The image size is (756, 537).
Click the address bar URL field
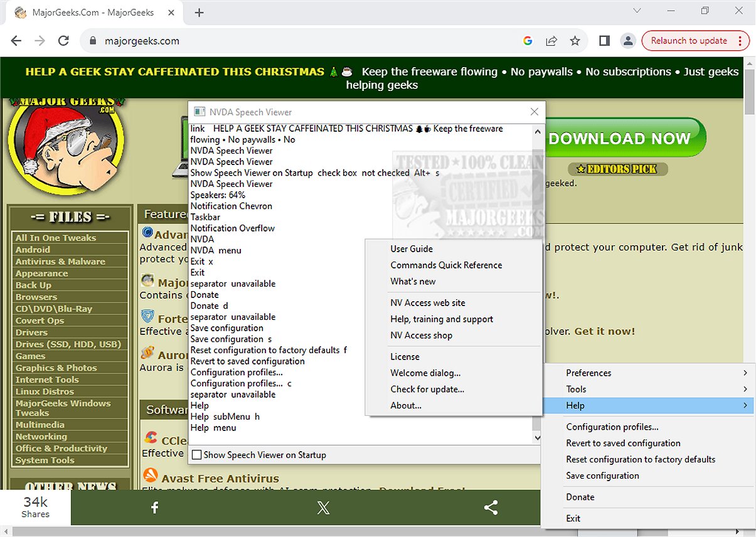[301, 41]
